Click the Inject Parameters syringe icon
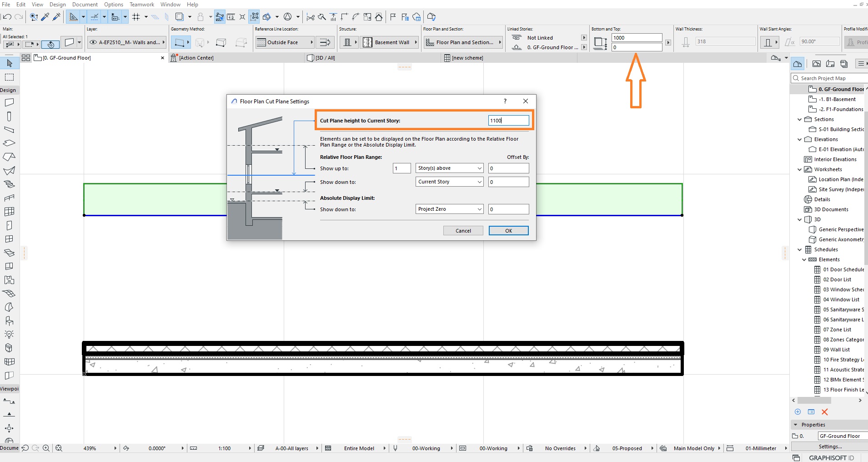Screen dimensions: 868x462 pyautogui.click(x=57, y=17)
